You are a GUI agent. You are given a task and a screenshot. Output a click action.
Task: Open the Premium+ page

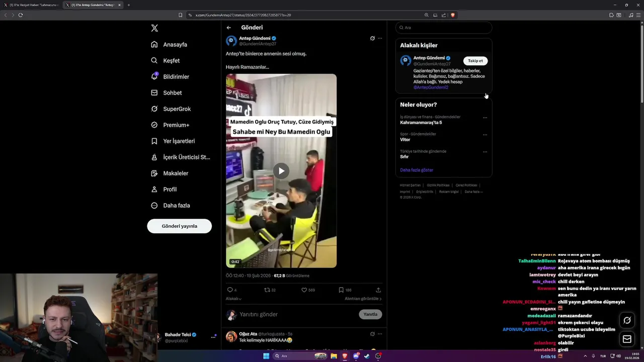click(x=170, y=125)
